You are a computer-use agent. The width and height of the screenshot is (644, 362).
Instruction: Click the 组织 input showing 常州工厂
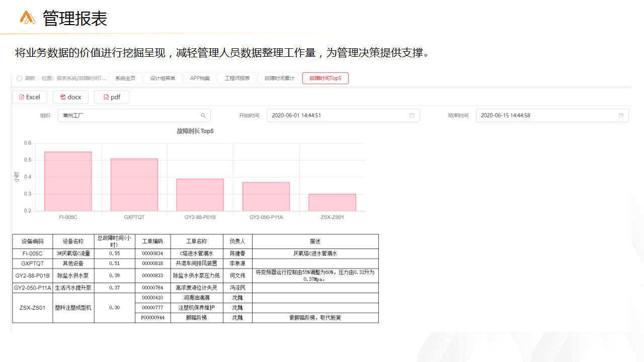[134, 116]
